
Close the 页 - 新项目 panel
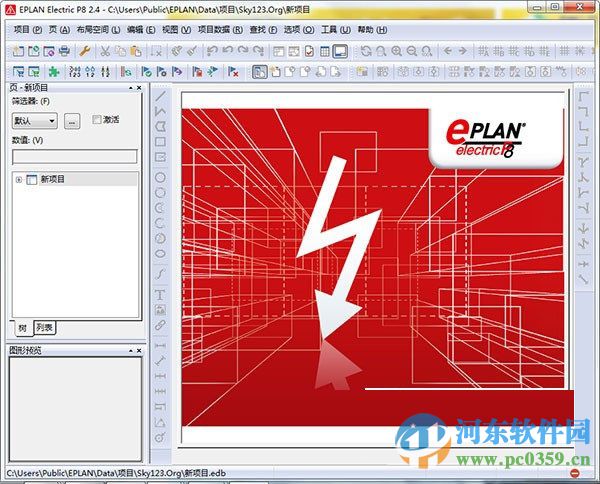click(x=139, y=88)
